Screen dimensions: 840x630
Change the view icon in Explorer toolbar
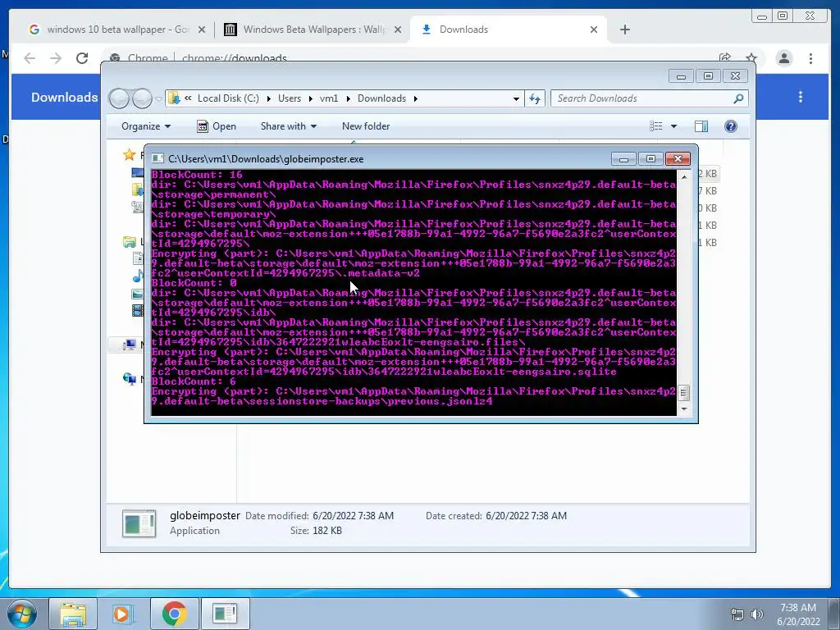[655, 126]
